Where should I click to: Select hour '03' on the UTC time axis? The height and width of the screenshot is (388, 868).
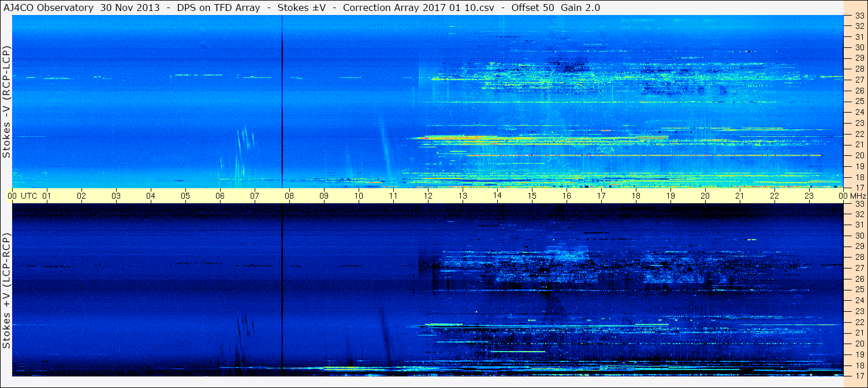pos(116,196)
